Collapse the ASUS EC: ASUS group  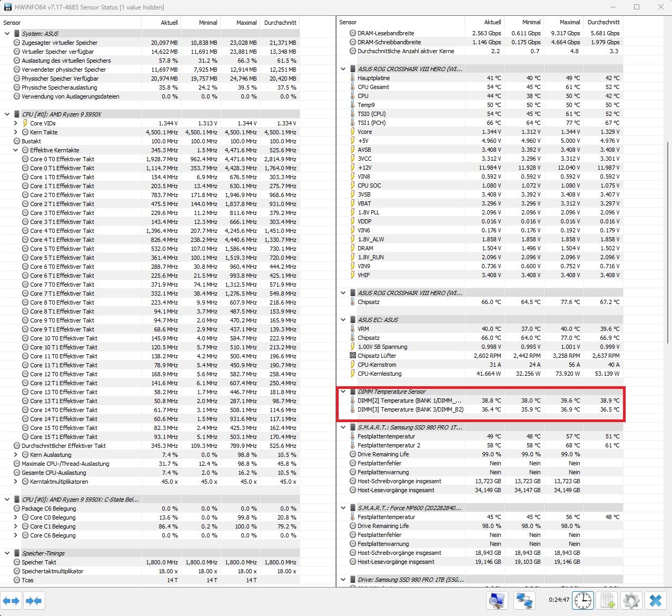343,320
